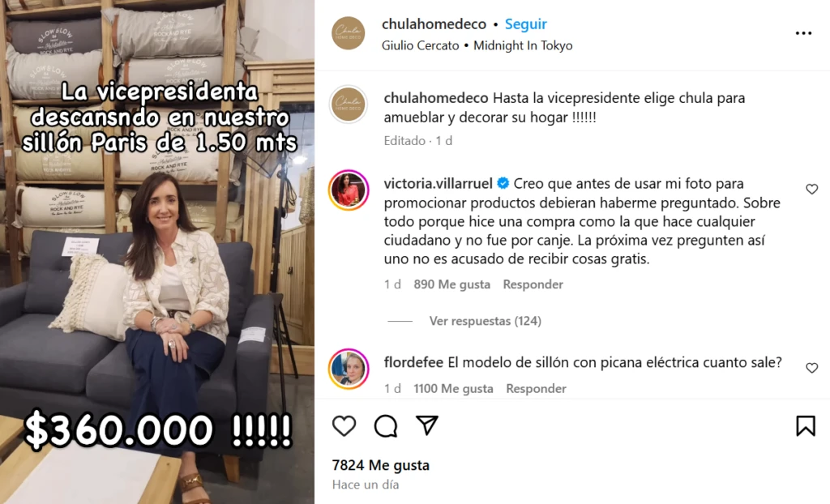View the 7824 Me gusta likes list
This screenshot has width=830, height=504.
point(381,465)
